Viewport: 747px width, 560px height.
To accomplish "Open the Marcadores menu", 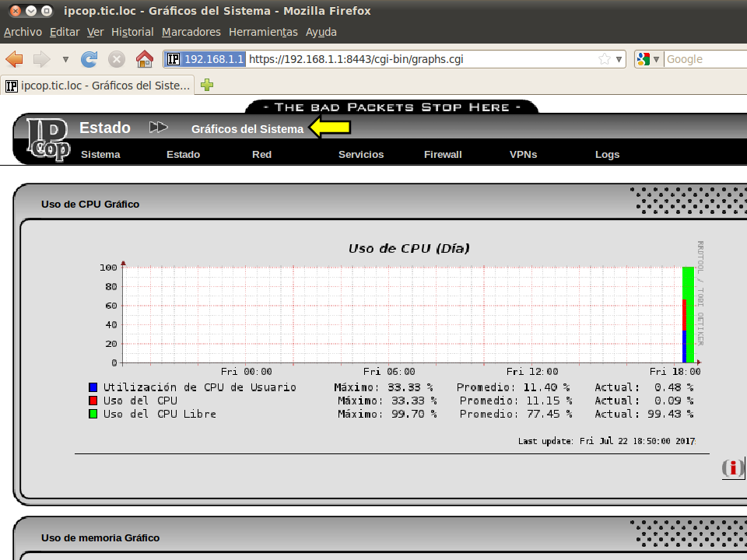I will (191, 32).
